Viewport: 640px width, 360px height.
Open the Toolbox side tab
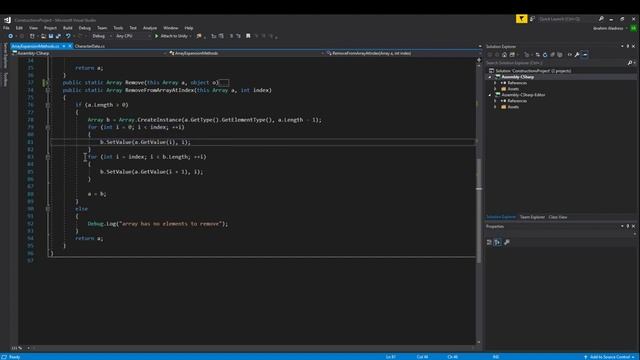5,79
